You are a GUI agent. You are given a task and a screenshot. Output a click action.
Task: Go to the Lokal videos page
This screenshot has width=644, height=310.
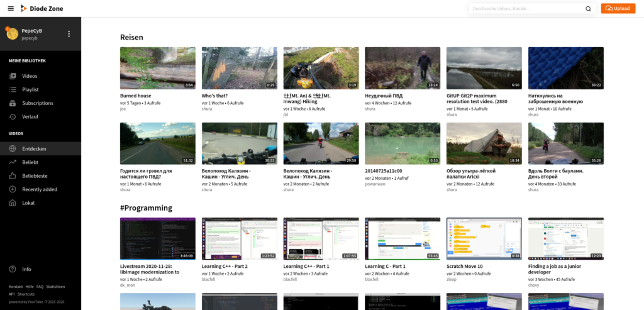(x=28, y=203)
